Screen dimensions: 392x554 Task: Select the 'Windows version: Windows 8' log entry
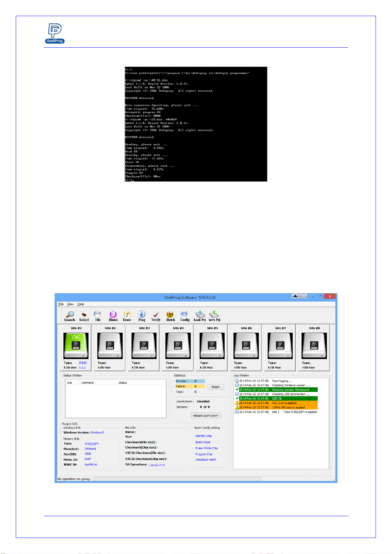(x=278, y=390)
